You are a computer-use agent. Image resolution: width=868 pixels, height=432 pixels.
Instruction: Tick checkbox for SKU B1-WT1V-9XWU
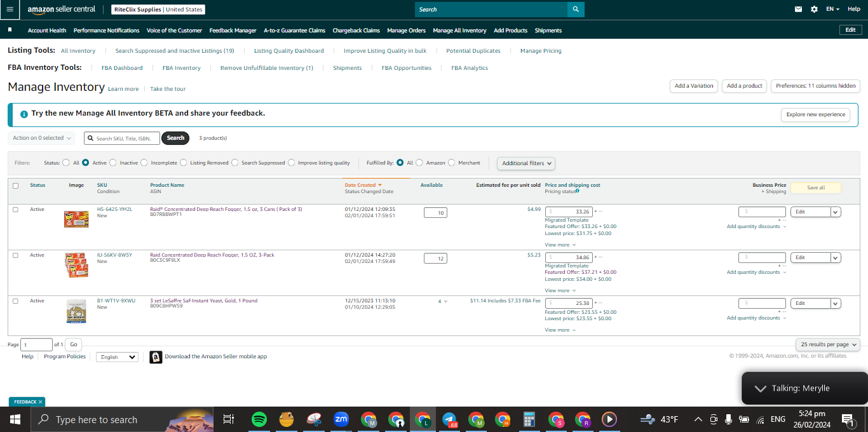click(15, 301)
